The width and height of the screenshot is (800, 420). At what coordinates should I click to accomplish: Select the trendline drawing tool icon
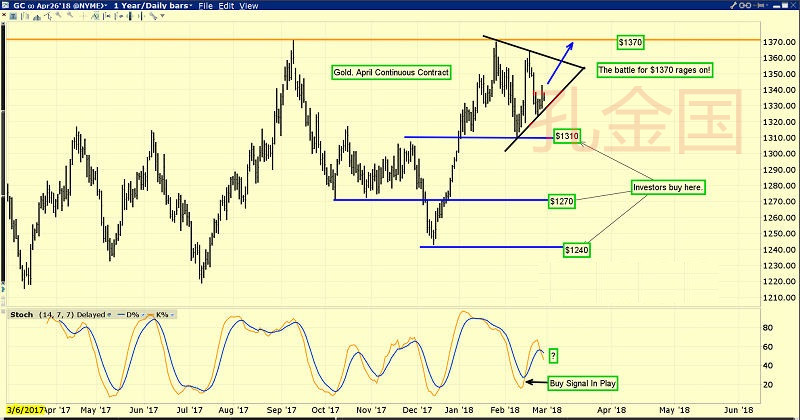[153, 16]
